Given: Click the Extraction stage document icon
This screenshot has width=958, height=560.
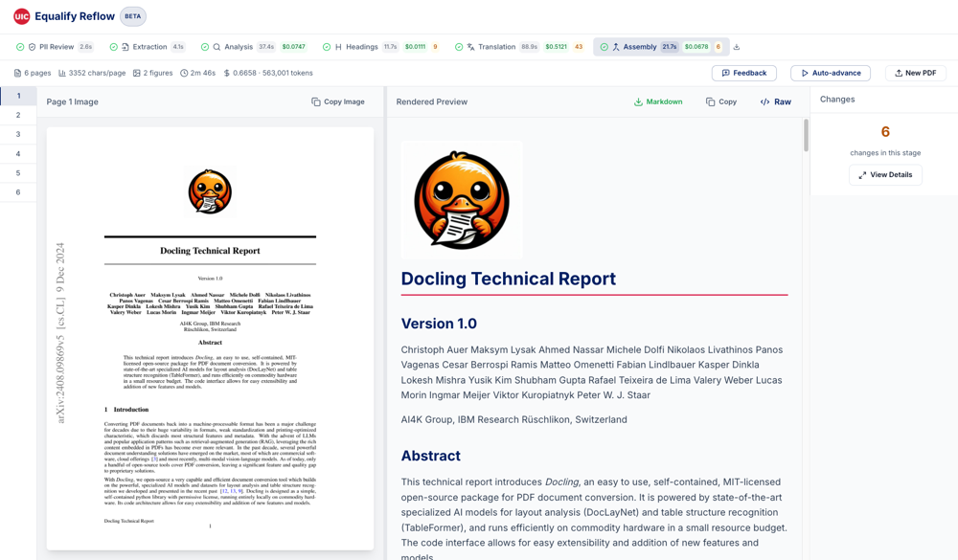Looking at the screenshot, I should 125,46.
